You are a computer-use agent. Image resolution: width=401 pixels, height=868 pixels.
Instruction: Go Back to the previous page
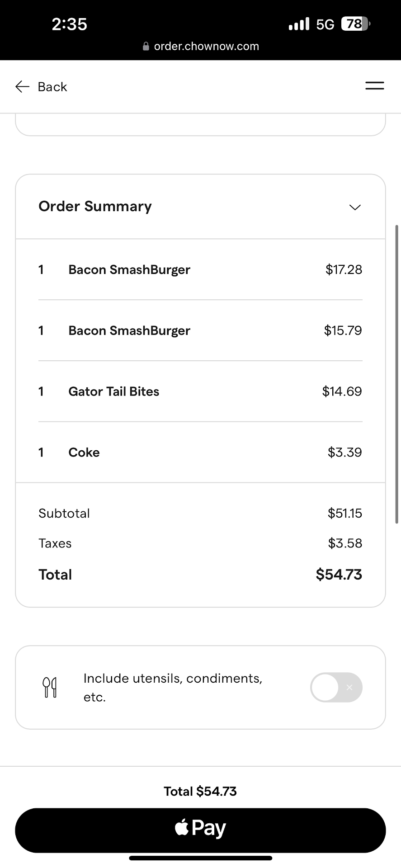(x=52, y=87)
